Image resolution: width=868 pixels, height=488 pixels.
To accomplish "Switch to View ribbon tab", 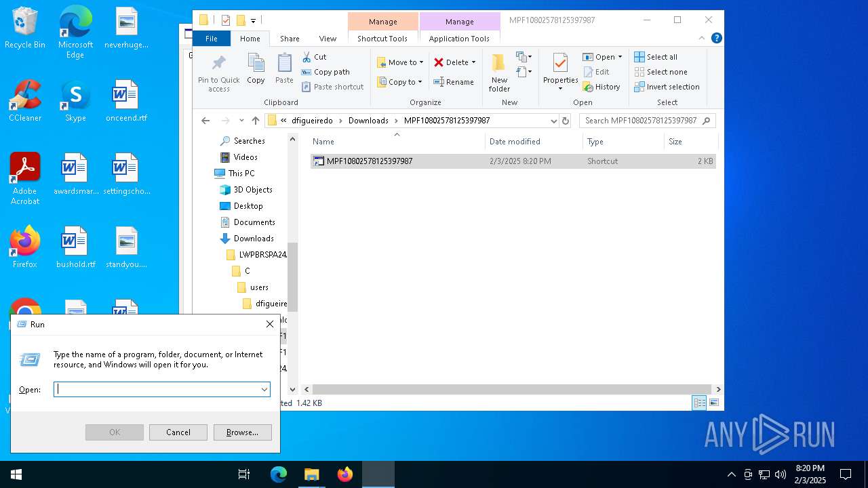I will [328, 39].
